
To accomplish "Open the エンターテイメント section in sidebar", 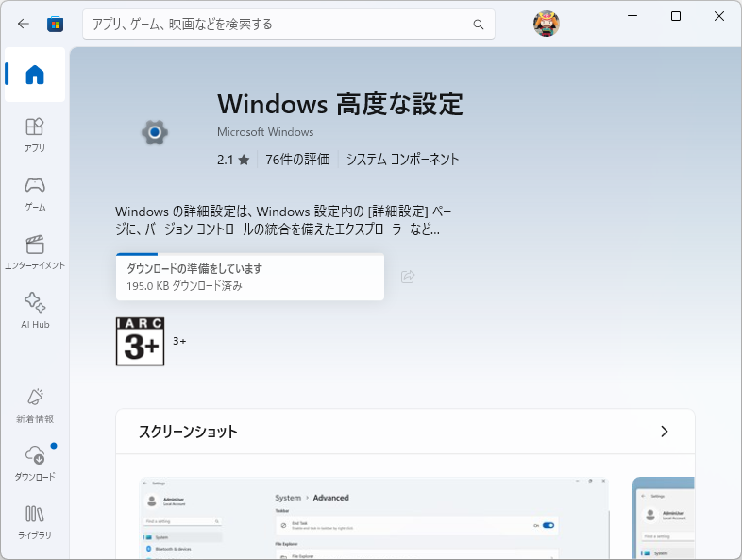I will coord(35,253).
